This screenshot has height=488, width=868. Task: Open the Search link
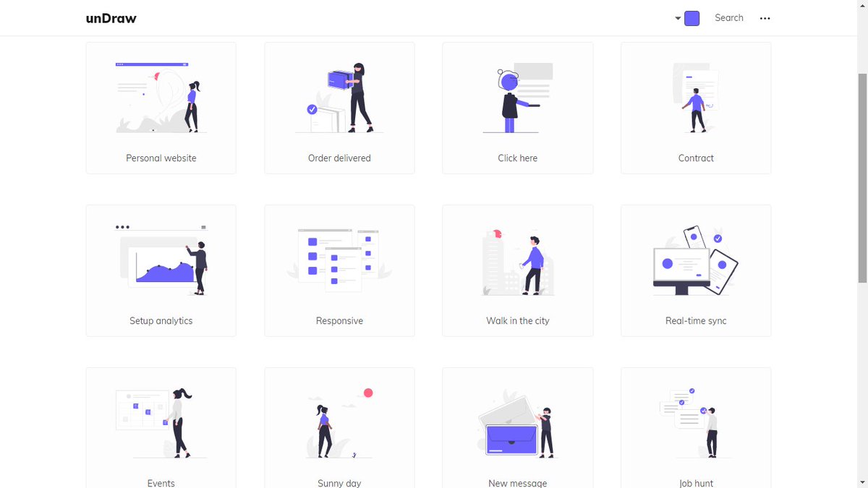tap(728, 18)
